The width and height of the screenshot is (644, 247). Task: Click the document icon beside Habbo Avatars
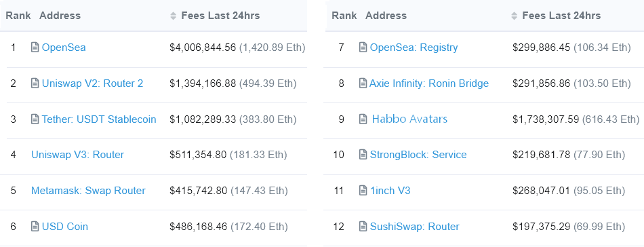tap(363, 119)
